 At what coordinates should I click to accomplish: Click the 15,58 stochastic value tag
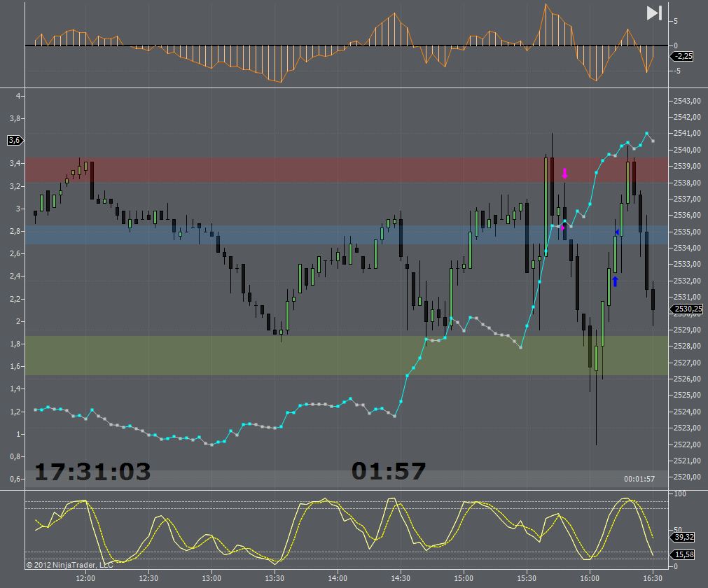683,554
